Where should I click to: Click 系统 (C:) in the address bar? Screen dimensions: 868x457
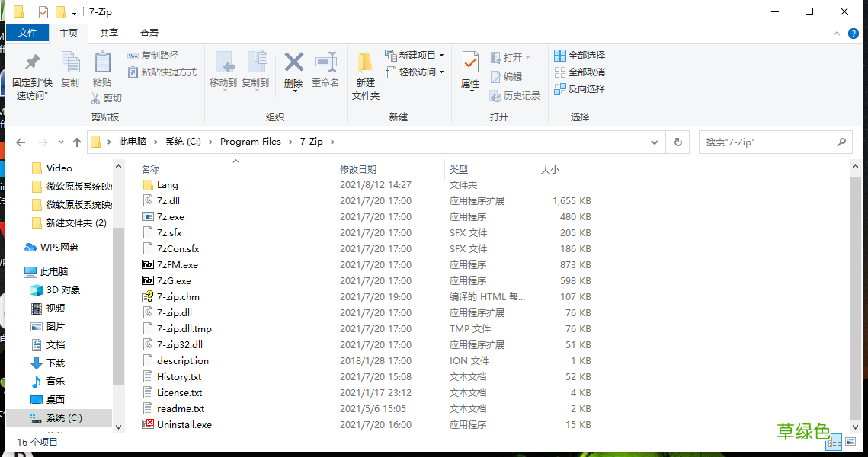pyautogui.click(x=183, y=142)
